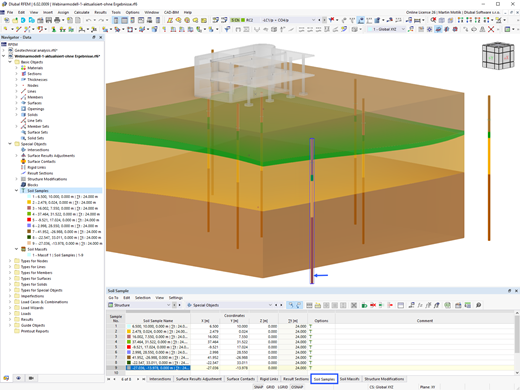This screenshot has width=520, height=390.
Task: Collapse the Basic Objects folder
Action: pyautogui.click(x=10, y=62)
